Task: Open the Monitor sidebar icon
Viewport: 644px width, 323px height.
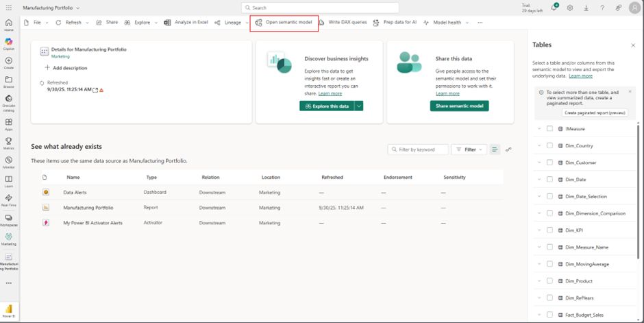Action: (x=8, y=160)
